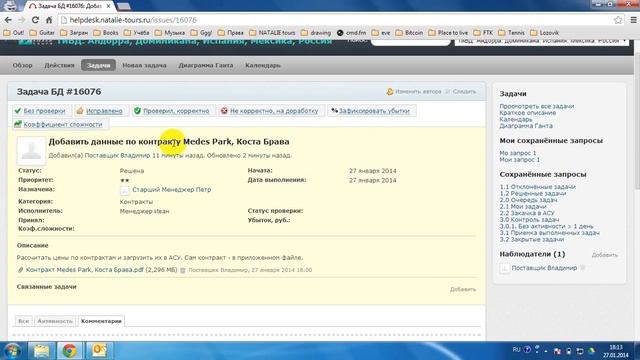
Task: Open the Lozovik bookmarks folder
Action: [x=544, y=33]
